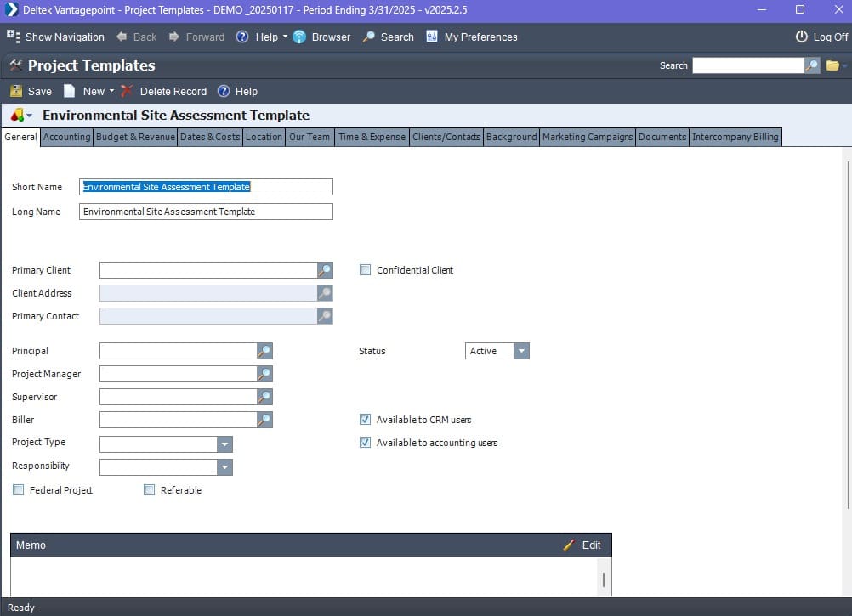Viewport: 852px width, 616px height.
Task: Click the Memo Edit pencil icon
Action: [569, 545]
